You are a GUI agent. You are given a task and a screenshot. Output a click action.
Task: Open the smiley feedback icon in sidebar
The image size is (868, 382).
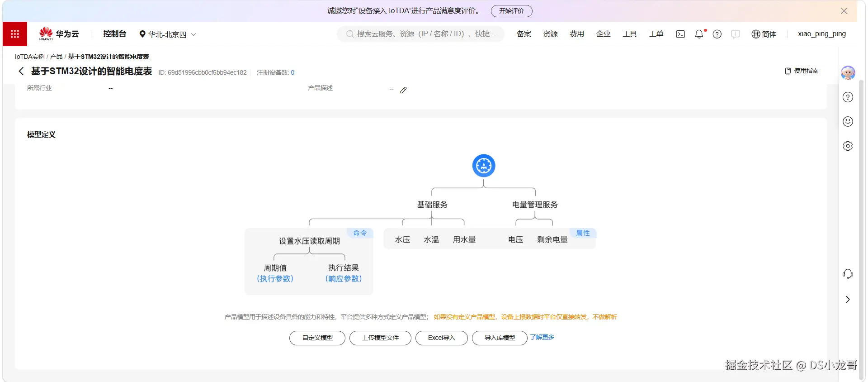tap(848, 121)
